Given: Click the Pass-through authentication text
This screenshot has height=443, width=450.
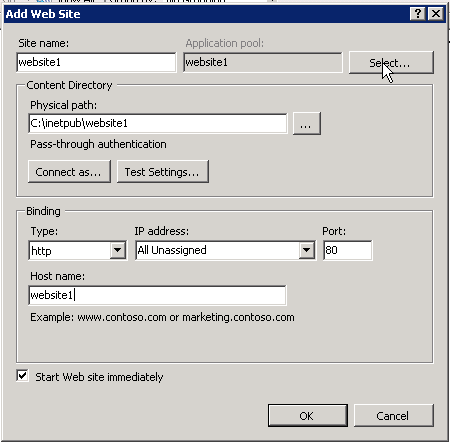Looking at the screenshot, I should (98, 144).
